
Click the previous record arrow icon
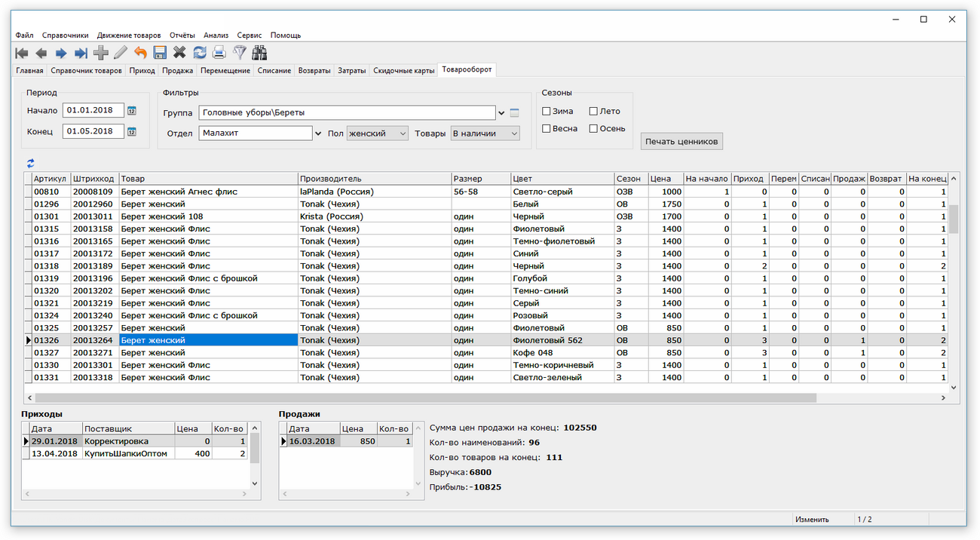pos(41,53)
